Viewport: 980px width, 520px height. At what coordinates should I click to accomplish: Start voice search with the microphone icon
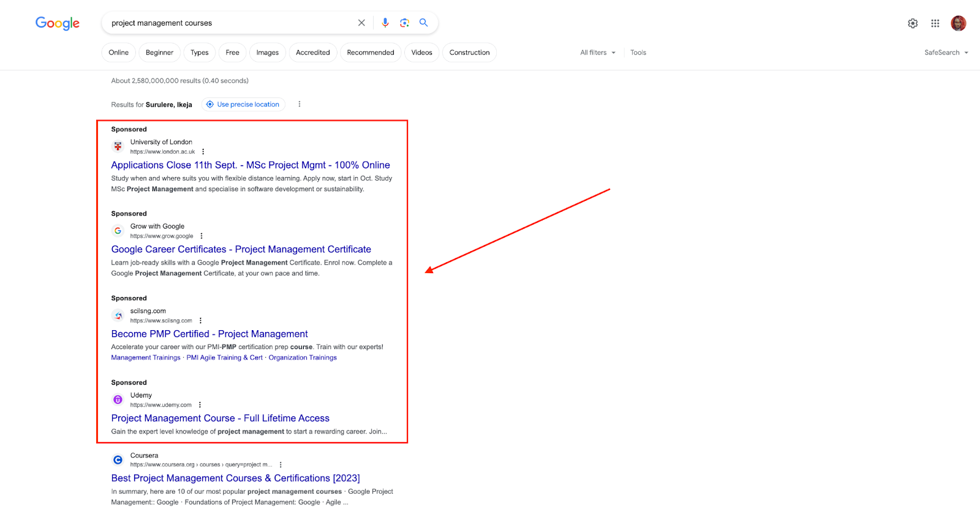click(x=385, y=23)
